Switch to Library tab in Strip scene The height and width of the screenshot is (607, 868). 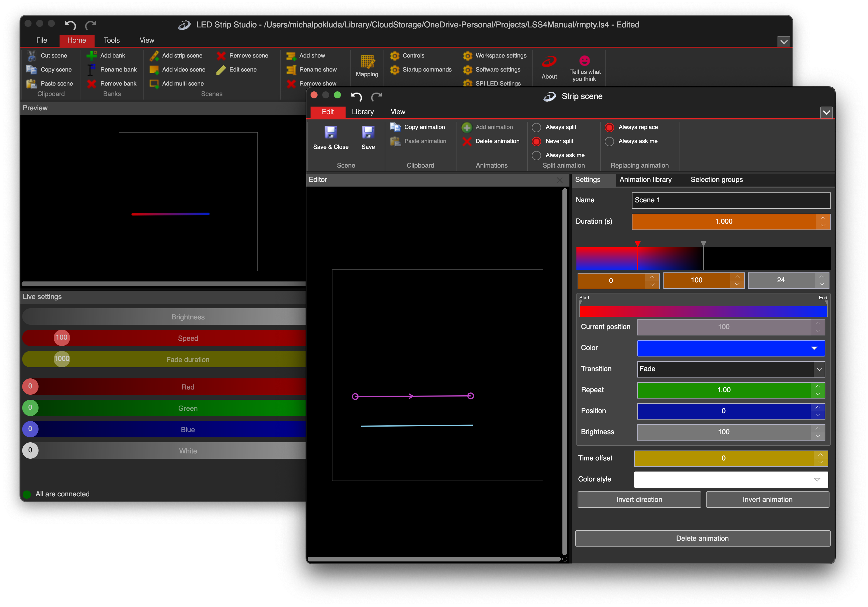click(x=362, y=112)
